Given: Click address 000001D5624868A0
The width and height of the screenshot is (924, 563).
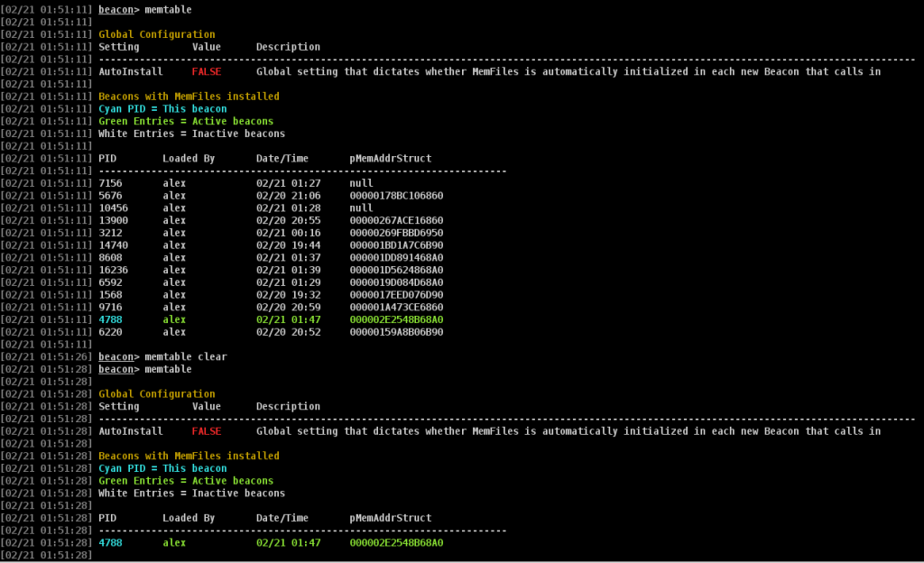Looking at the screenshot, I should coord(397,270).
